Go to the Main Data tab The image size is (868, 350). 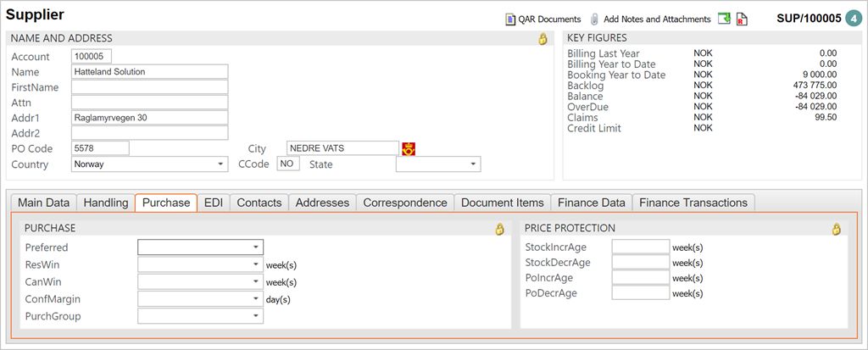[x=43, y=203]
